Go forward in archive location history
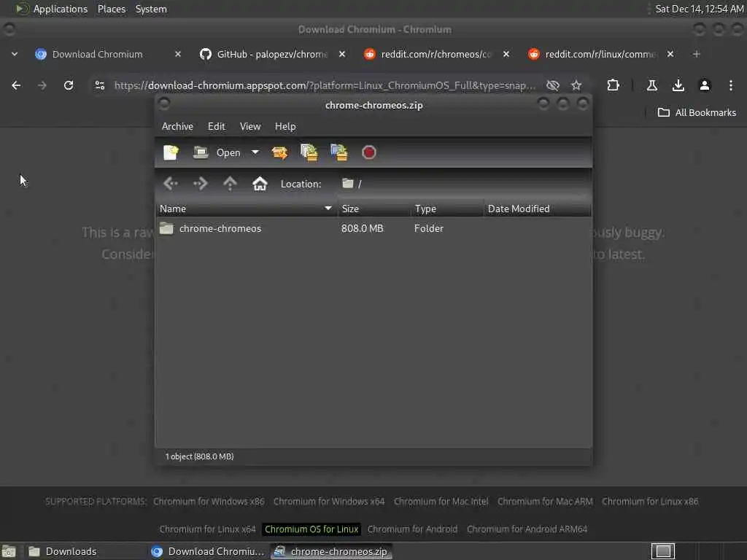747x560 pixels. pos(200,183)
